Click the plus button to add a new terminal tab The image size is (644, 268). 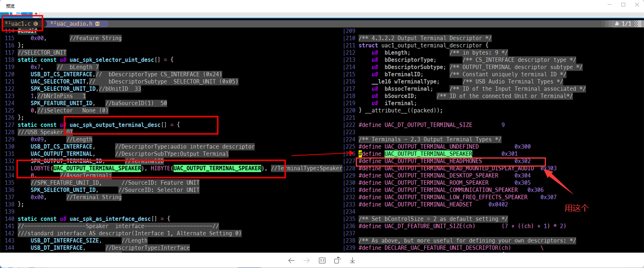(36, 14)
